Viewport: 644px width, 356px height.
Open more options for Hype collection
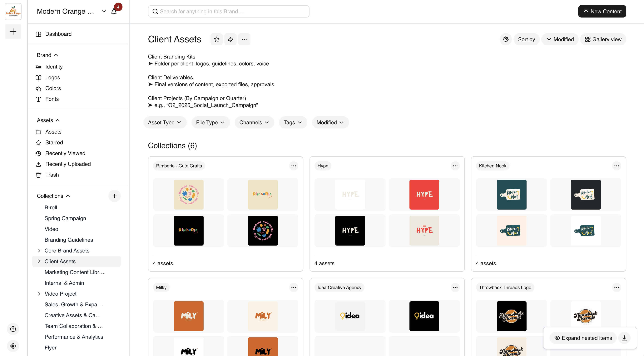[x=455, y=166]
